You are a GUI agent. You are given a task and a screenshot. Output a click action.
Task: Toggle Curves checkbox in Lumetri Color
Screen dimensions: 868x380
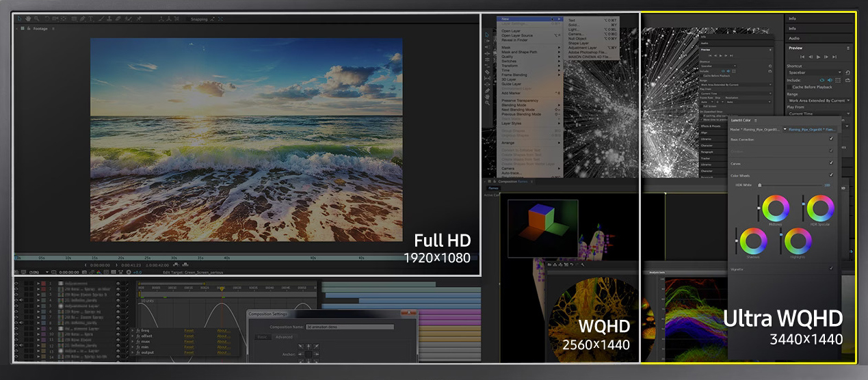tap(831, 163)
